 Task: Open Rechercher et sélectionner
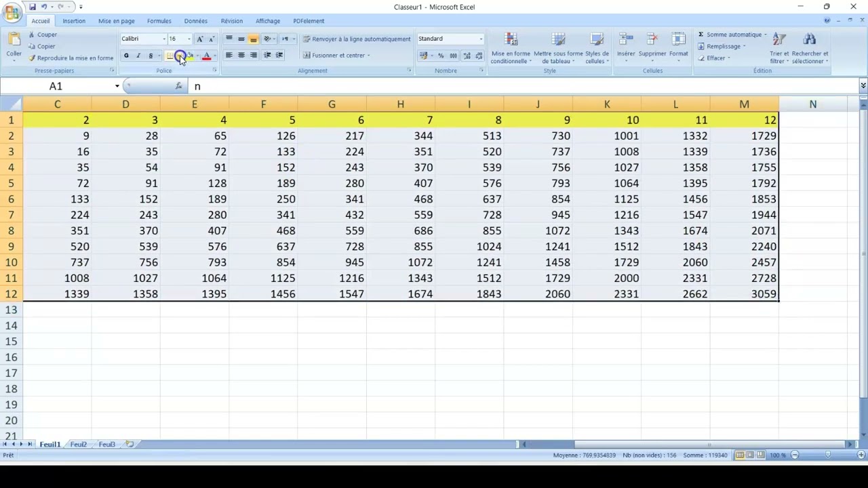point(810,48)
